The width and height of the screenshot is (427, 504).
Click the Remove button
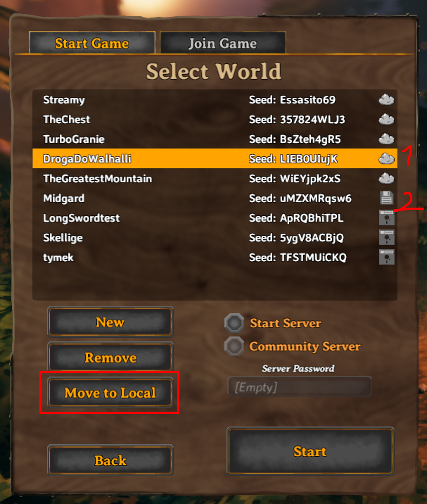point(110,358)
